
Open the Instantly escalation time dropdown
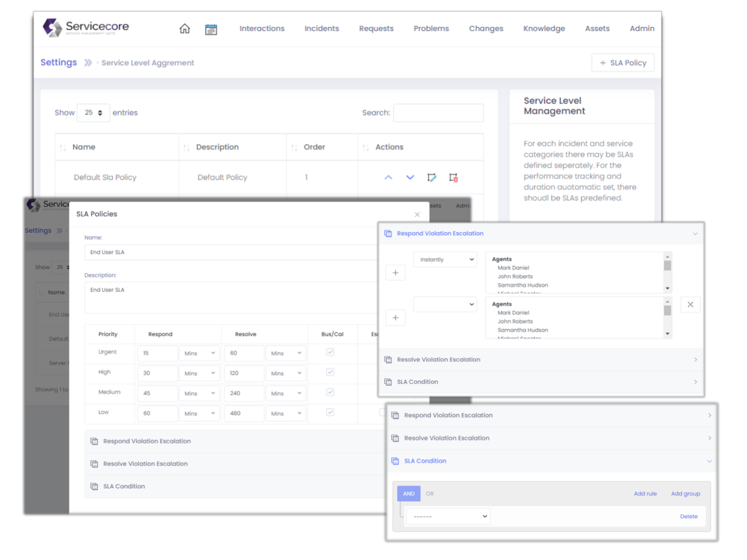[445, 260]
